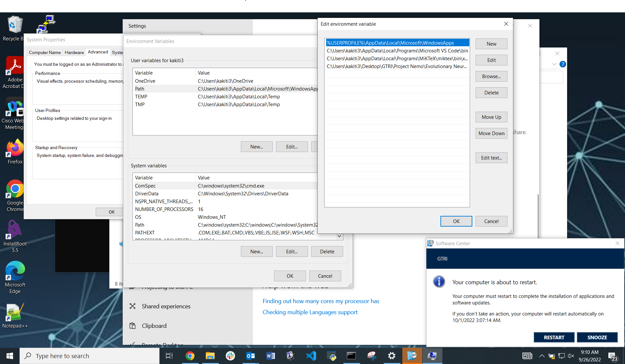Click the Edit text button
Viewport: 625px width, 364px height.
click(x=491, y=158)
